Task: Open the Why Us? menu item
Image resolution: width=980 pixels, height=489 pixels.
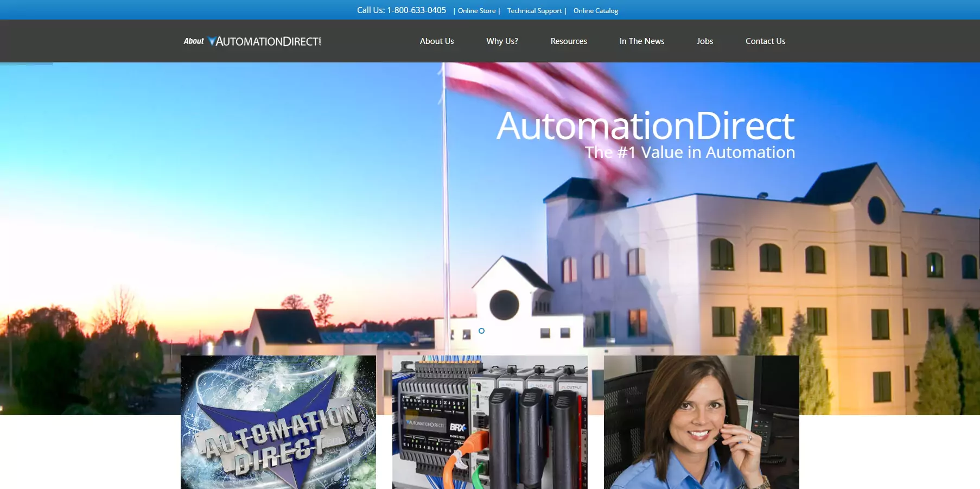Action: (x=502, y=41)
